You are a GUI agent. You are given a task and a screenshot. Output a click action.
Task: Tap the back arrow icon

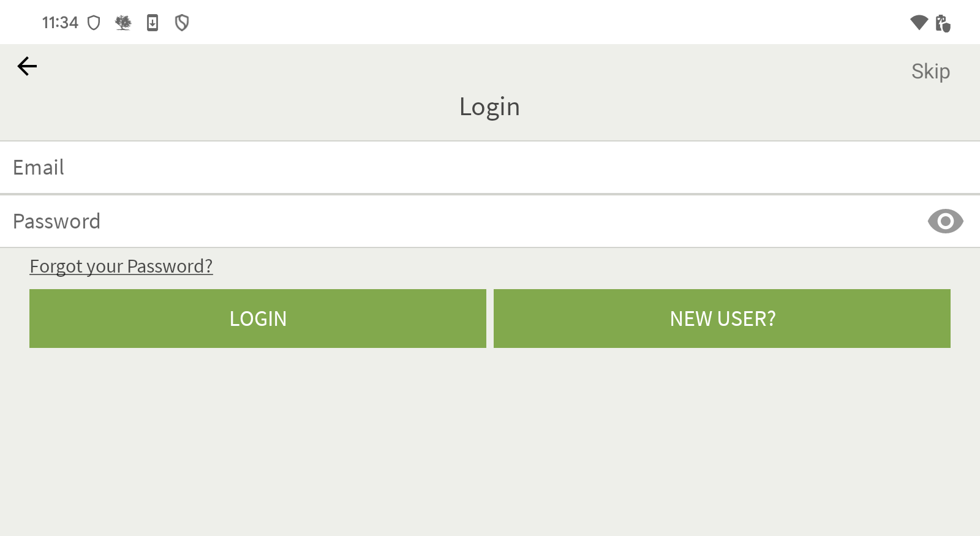[x=27, y=66]
